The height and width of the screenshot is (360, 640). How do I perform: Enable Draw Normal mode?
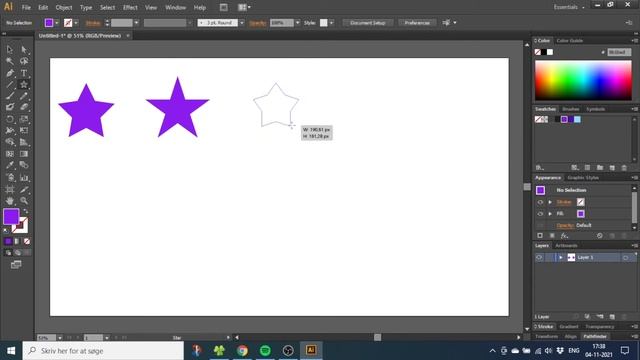pyautogui.click(x=8, y=253)
